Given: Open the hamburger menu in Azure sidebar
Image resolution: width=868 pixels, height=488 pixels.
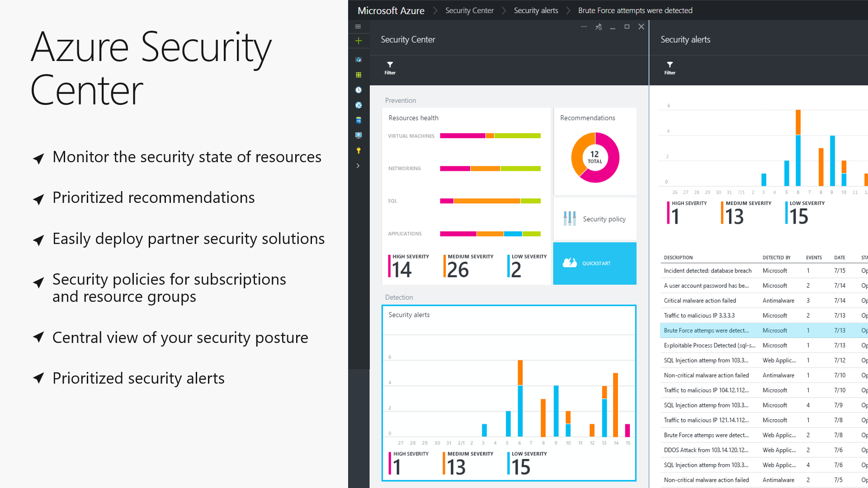Looking at the screenshot, I should pos(358,27).
